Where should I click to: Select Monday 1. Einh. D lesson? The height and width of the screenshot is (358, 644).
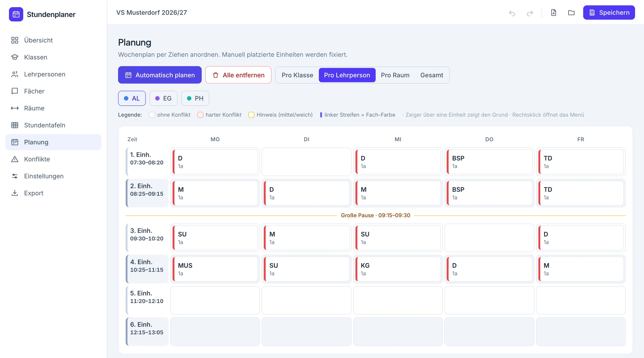coord(215,162)
